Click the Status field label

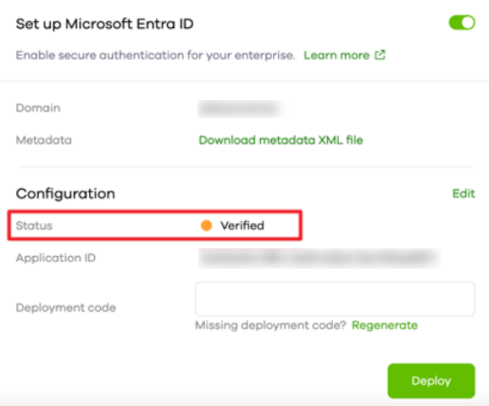point(34,226)
